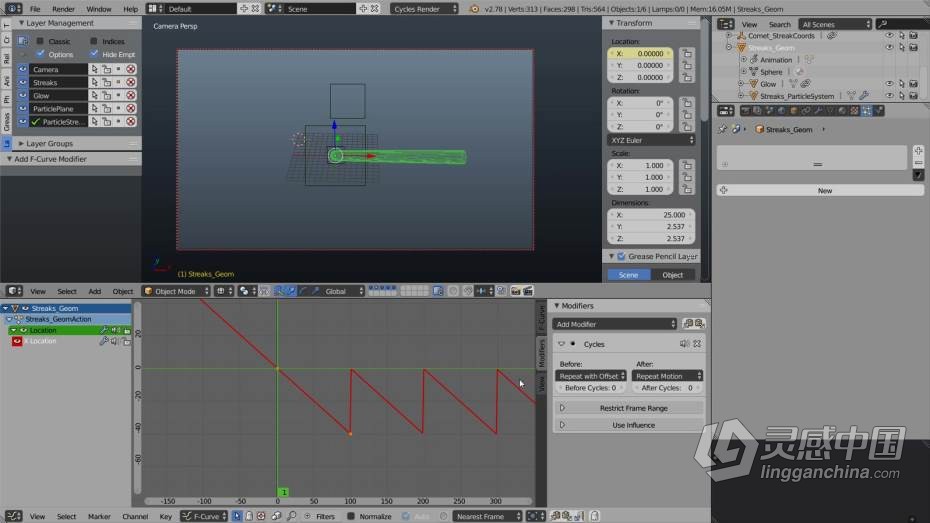Open the Help menu

(130, 9)
